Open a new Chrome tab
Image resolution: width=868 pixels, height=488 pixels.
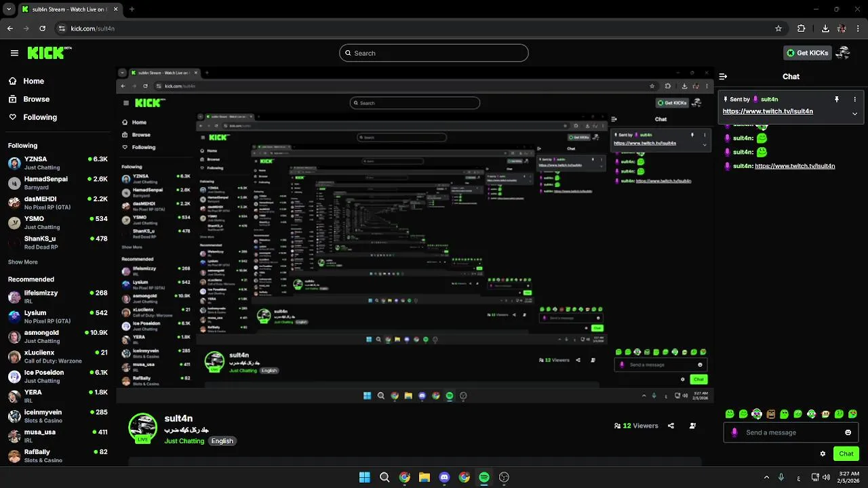tap(132, 9)
